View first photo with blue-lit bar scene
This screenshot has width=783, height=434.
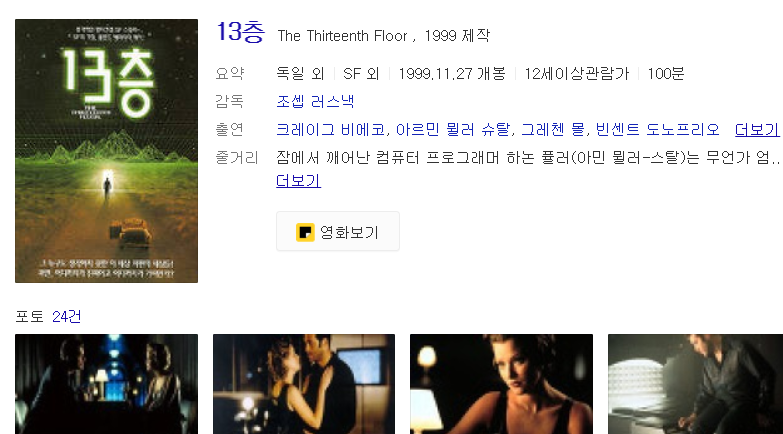tap(106, 384)
